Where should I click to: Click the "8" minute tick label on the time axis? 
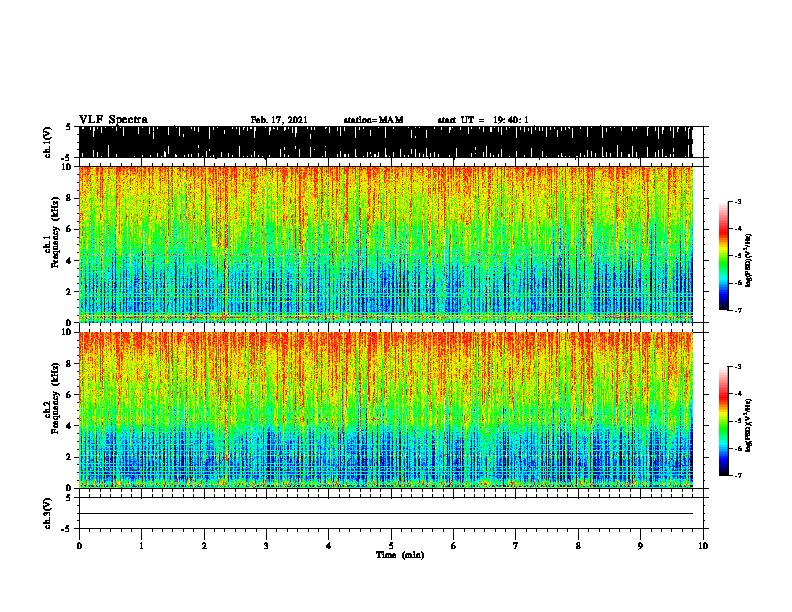pyautogui.click(x=578, y=546)
